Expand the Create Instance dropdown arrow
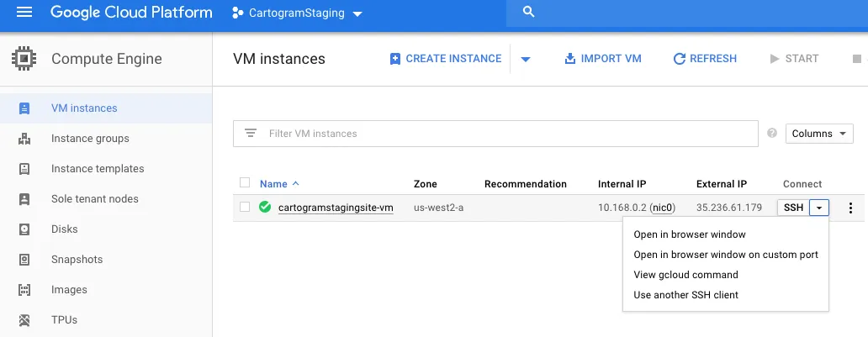The width and height of the screenshot is (868, 337). [526, 59]
